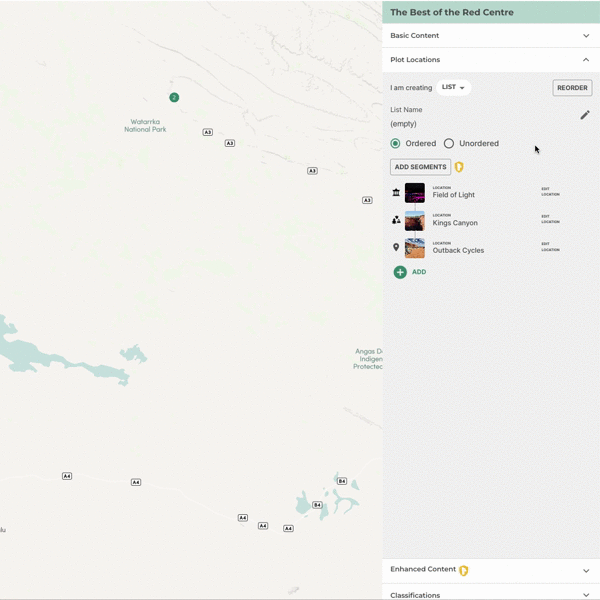Expand the Enhanced Content section
Screen dimensions: 600x600
[586, 570]
